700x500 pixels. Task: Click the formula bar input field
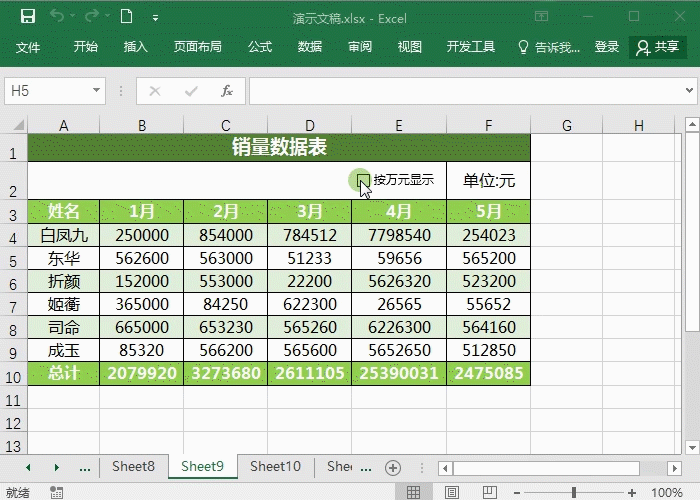click(x=465, y=91)
